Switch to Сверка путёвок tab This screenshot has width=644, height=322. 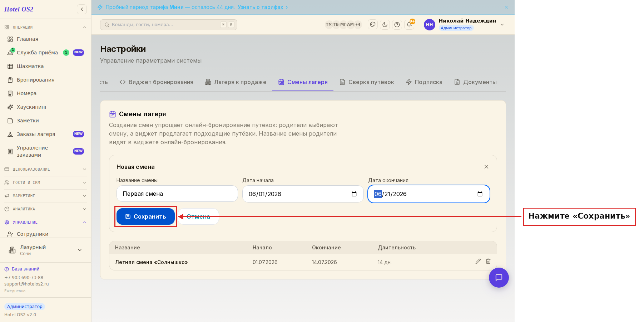coord(367,82)
